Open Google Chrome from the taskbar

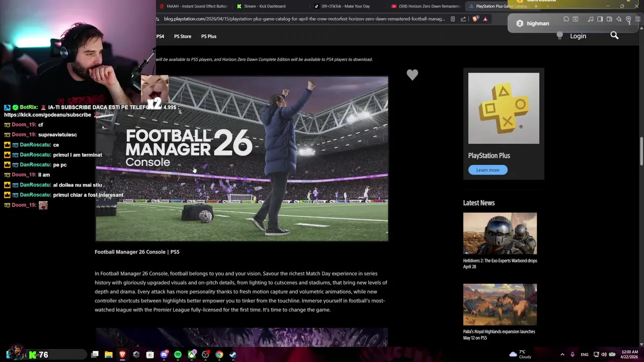click(219, 354)
